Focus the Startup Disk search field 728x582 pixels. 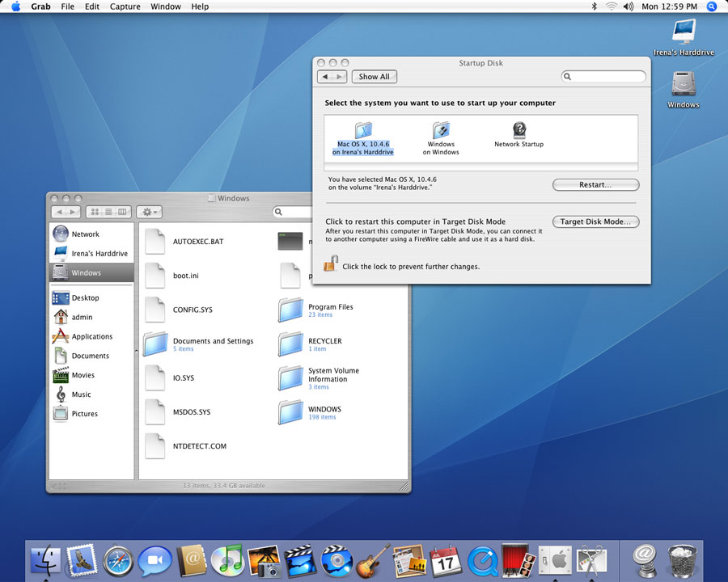coord(603,77)
